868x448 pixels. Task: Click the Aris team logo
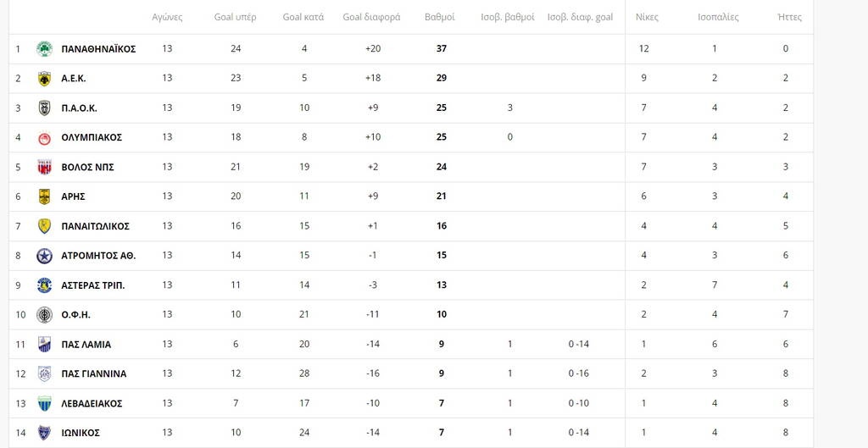click(44, 196)
